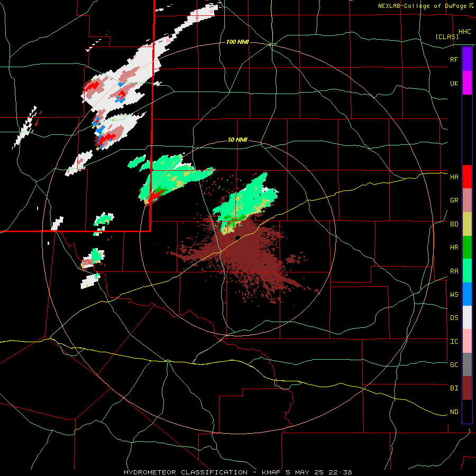Screen dimensions: 476x476
Task: Pick the RA bright green swatch
Action: coord(467,271)
